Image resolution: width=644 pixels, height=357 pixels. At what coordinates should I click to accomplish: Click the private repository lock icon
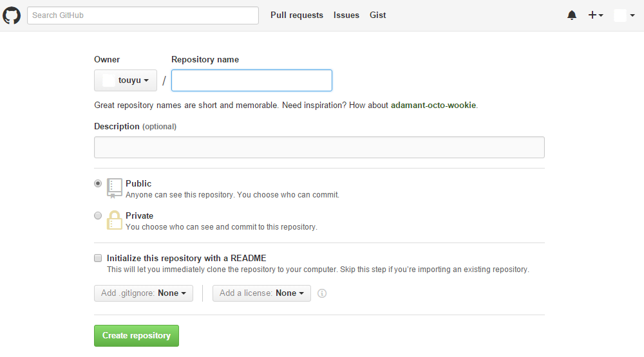[x=114, y=220]
